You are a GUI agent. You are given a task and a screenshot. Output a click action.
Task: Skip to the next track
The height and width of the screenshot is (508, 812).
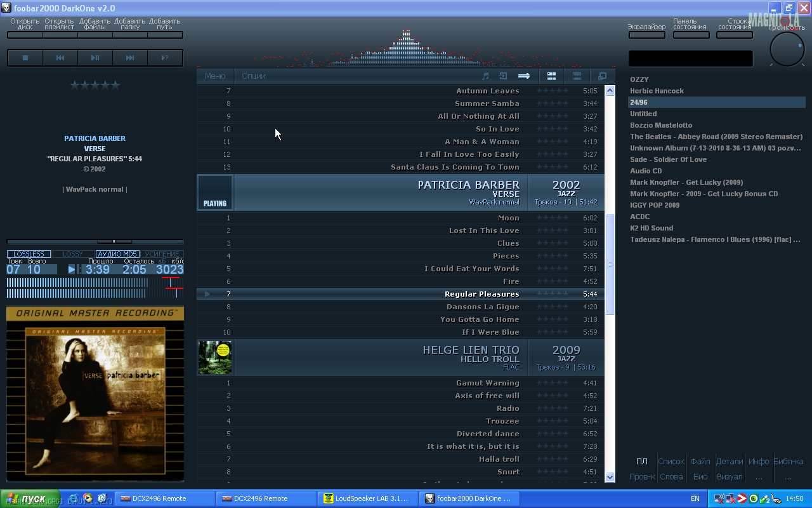pyautogui.click(x=130, y=58)
